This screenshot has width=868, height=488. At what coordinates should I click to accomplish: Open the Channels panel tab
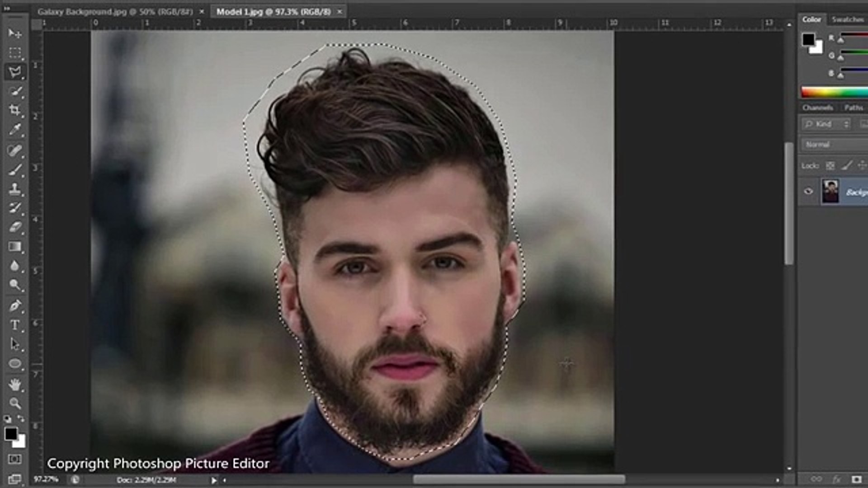(x=817, y=108)
